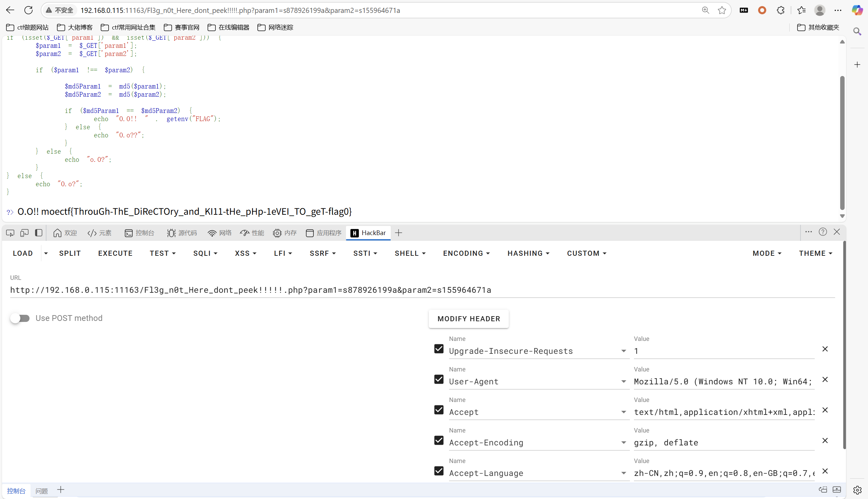The width and height of the screenshot is (868, 499).
Task: Switch to the 元素 DevTools tab
Action: pos(100,233)
